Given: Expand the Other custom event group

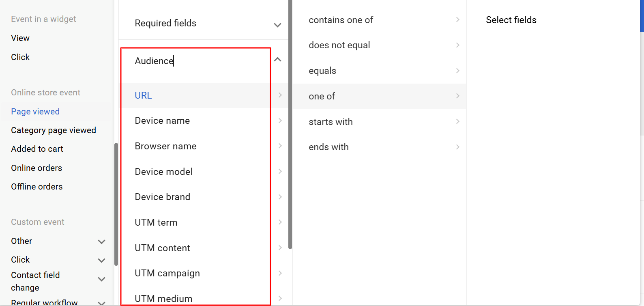Looking at the screenshot, I should [x=101, y=242].
